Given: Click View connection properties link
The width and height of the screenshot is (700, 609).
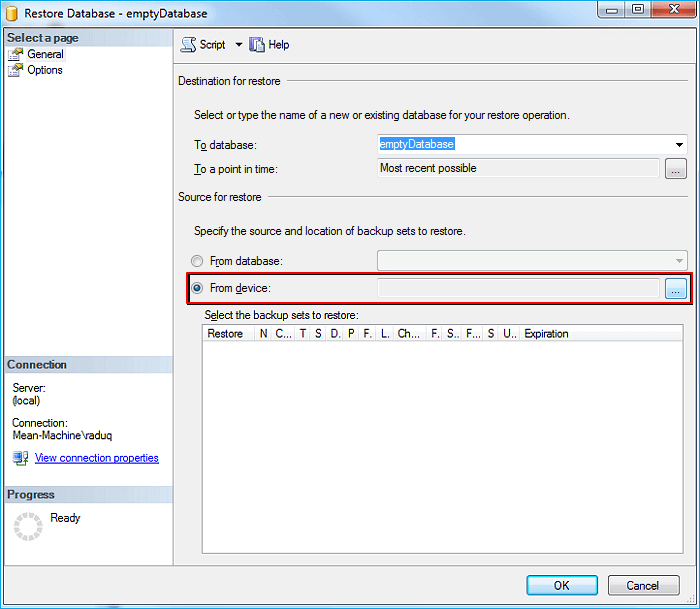Looking at the screenshot, I should click(96, 458).
